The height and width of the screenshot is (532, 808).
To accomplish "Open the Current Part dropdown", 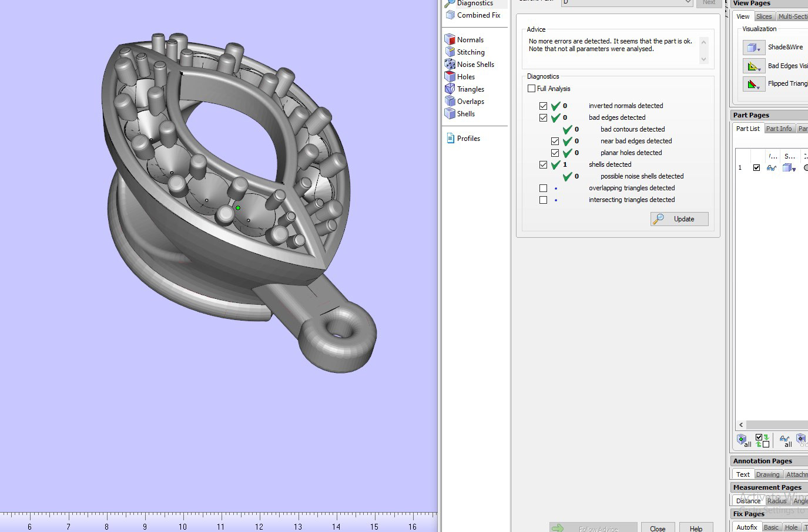I will point(627,2).
